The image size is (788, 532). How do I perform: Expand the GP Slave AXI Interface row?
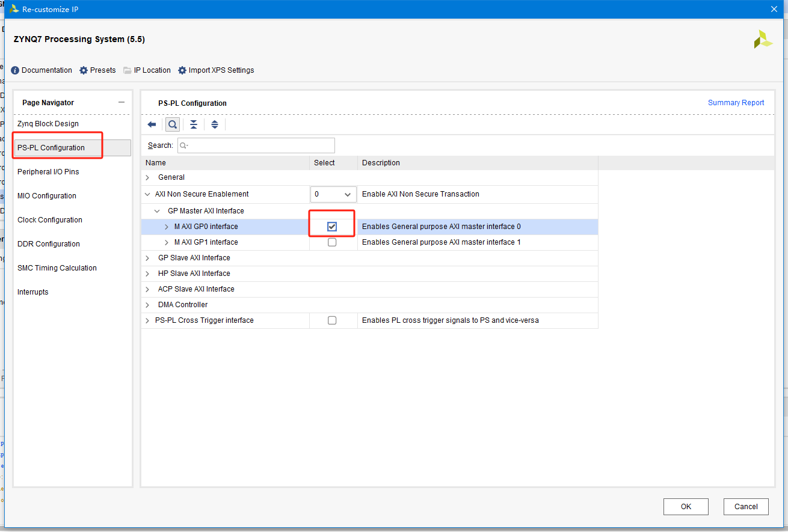[x=147, y=258]
